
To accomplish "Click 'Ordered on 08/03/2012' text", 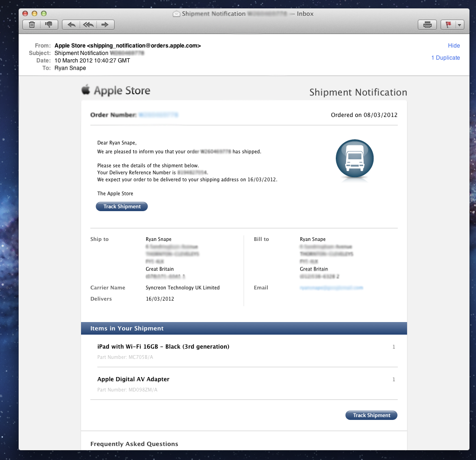I will [364, 115].
